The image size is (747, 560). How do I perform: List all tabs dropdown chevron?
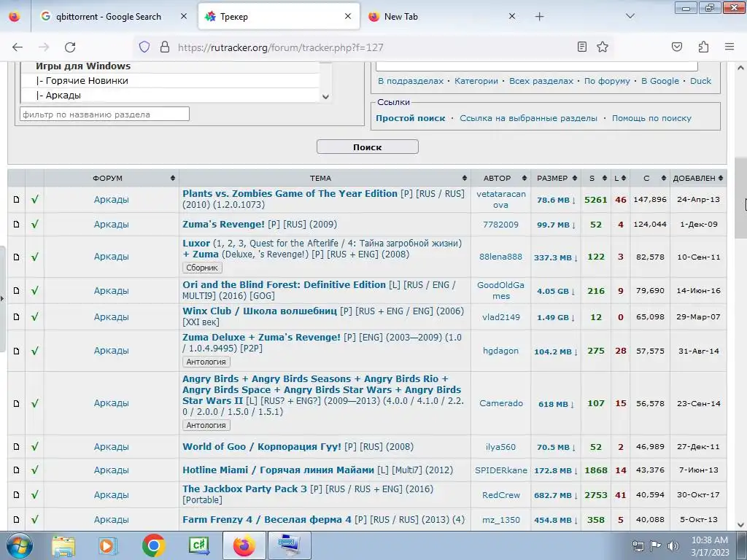tap(630, 16)
